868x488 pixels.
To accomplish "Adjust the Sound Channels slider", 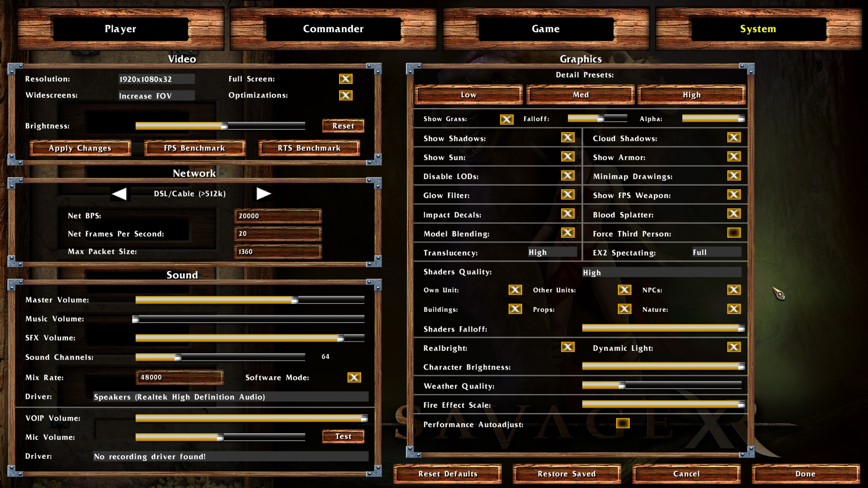I will (x=220, y=357).
